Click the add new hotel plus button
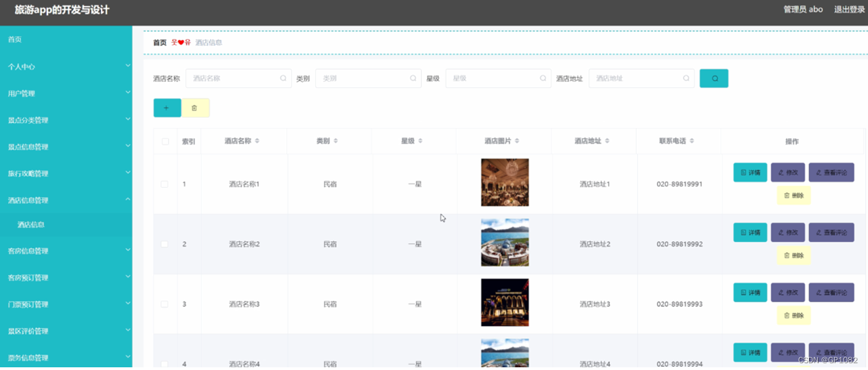The height and width of the screenshot is (370, 868). click(x=167, y=108)
